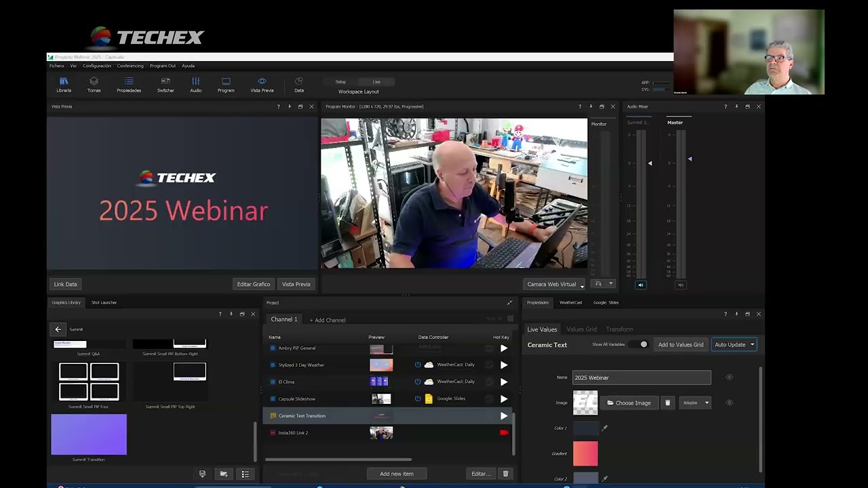This screenshot has width=868, height=488.
Task: Collapse the Project panel with the arrows icon
Action: [x=509, y=302]
